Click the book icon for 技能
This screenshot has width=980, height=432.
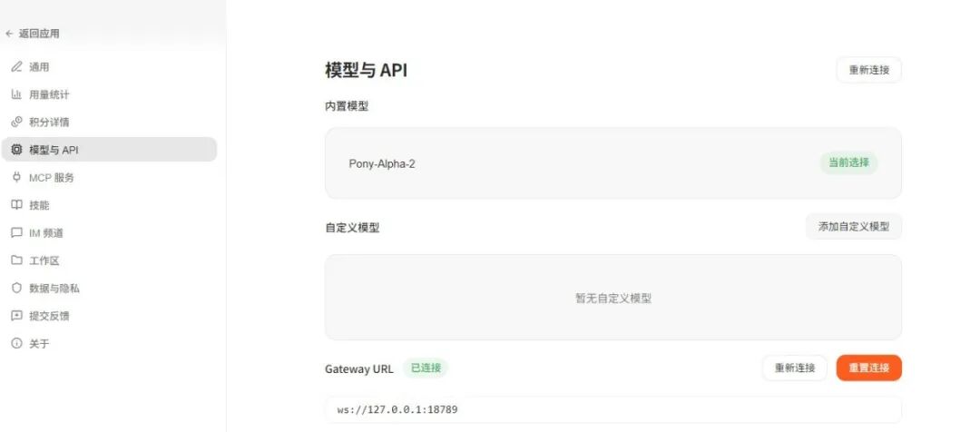[x=16, y=205]
